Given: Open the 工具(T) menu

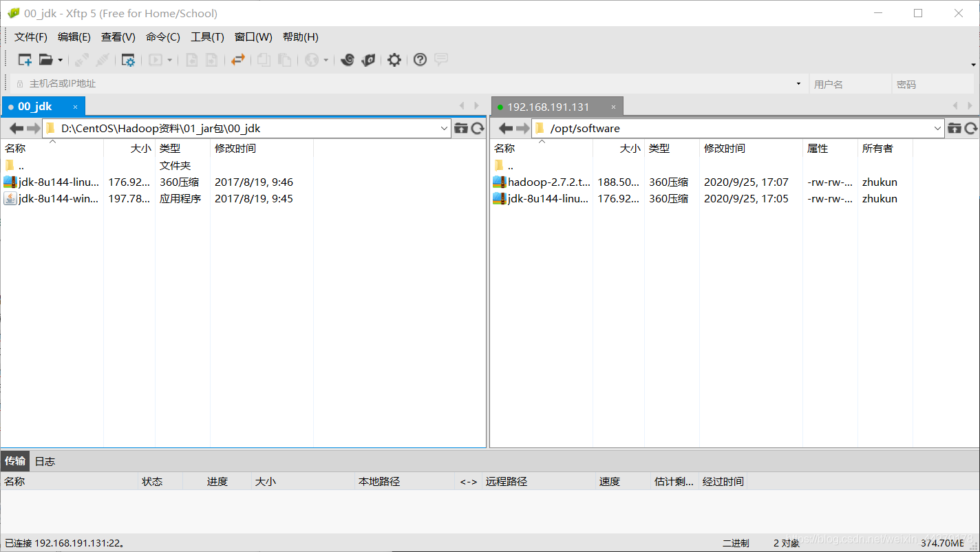Looking at the screenshot, I should [207, 37].
